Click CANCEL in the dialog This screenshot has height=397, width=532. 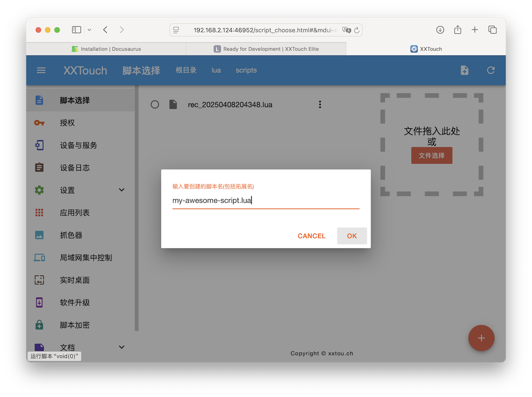(x=312, y=235)
